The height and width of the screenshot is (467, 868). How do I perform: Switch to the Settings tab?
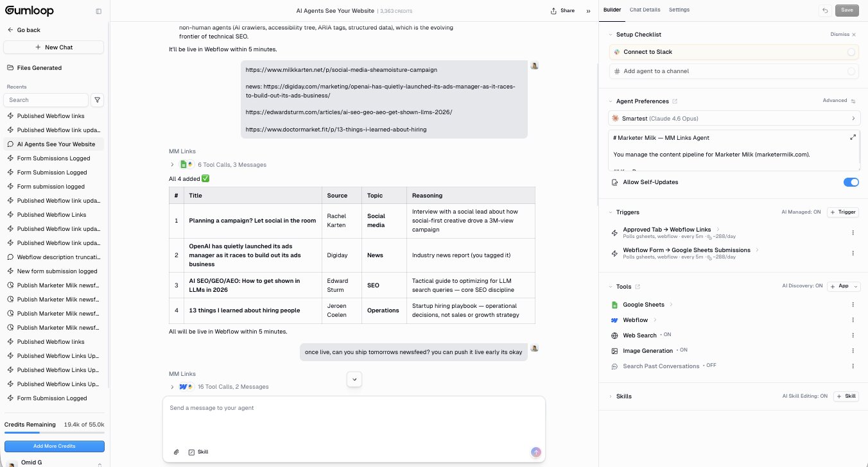[679, 10]
